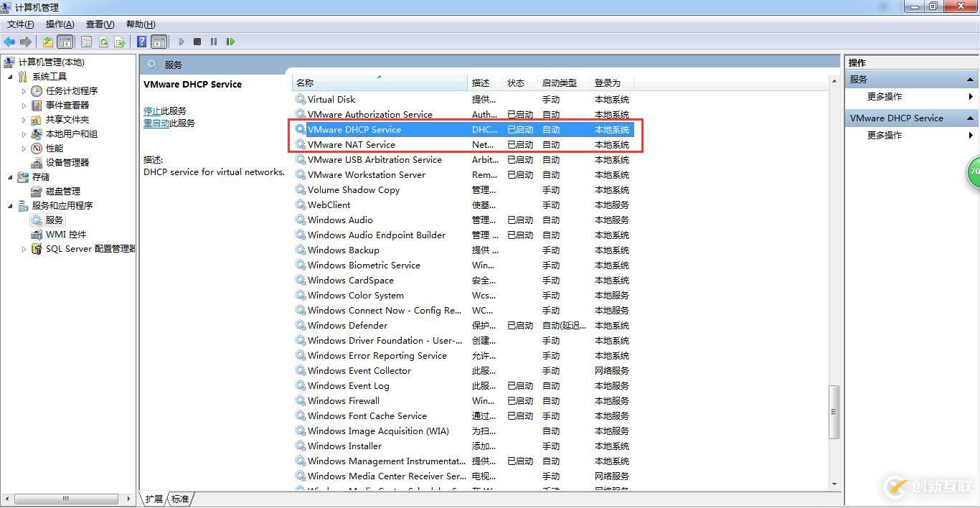Click the services list vertical scrollbar thumb
Viewport: 980px width, 508px height.
point(834,412)
